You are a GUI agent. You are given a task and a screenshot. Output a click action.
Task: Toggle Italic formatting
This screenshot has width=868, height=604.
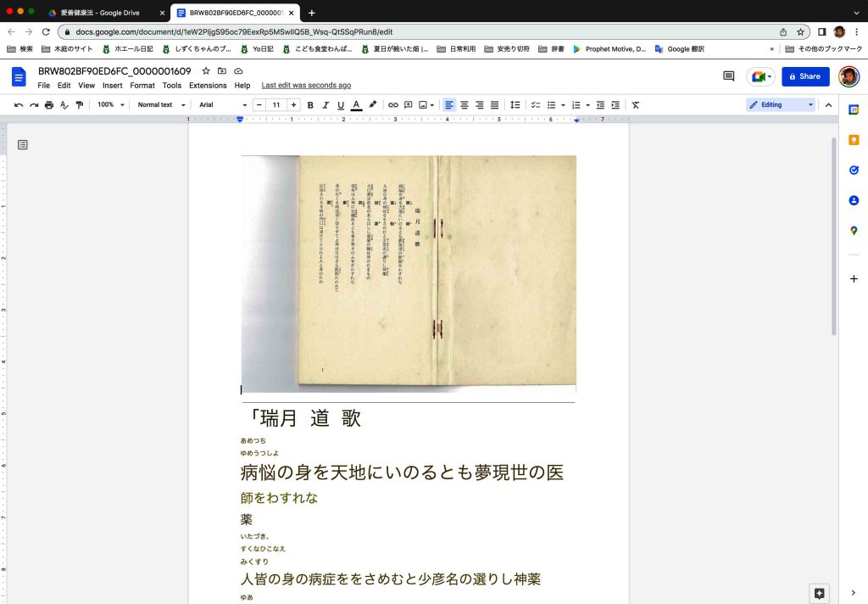325,104
